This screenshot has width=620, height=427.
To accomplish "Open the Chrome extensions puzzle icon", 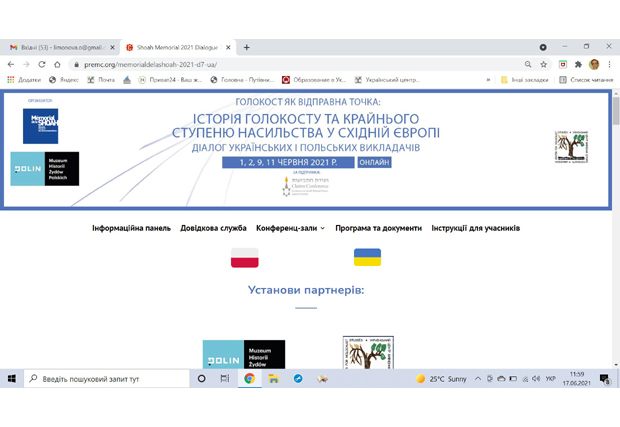I will pyautogui.click(x=578, y=64).
